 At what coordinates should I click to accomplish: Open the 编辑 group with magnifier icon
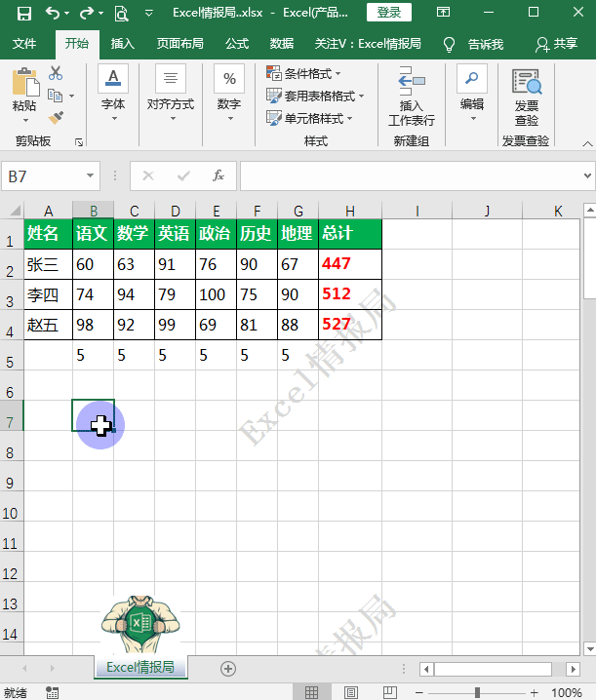tap(472, 93)
